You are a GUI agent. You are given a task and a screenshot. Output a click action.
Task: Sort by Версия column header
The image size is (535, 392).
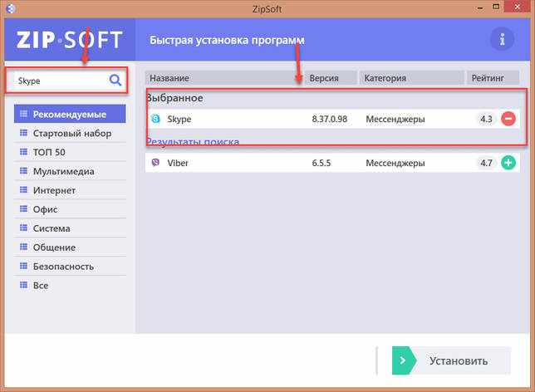(x=331, y=78)
